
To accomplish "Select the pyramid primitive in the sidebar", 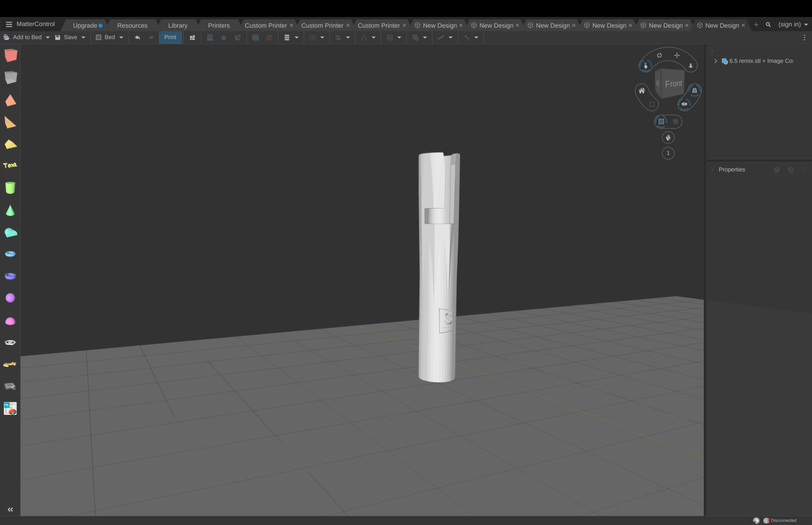I will [10, 101].
